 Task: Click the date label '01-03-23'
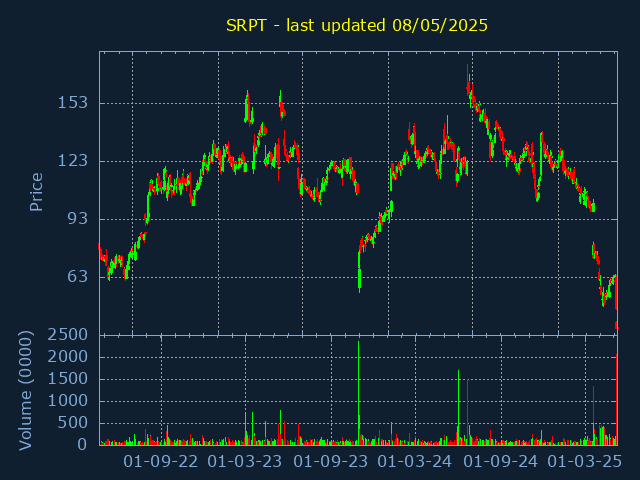(245, 462)
